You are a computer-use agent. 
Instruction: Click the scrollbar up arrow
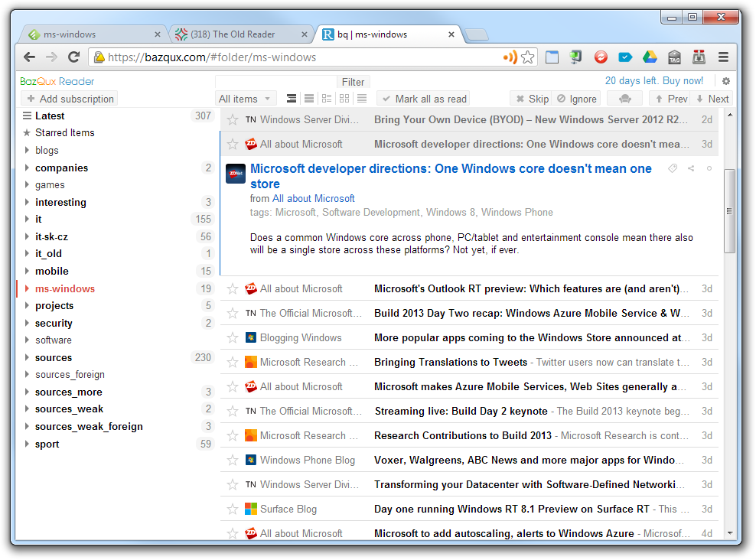click(x=729, y=115)
